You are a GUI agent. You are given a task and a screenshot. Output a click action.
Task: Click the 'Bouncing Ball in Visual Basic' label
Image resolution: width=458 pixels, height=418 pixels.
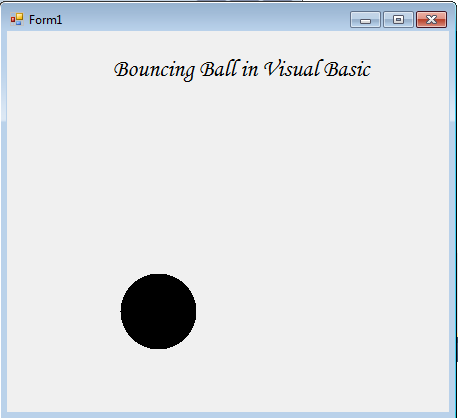[242, 70]
